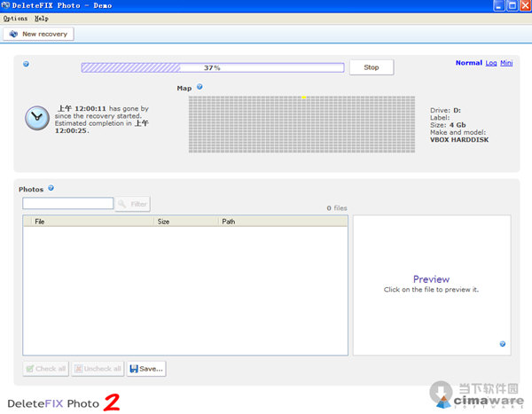Viewport: 532px width, 414px height.
Task: Click the Filter button
Action: point(133,204)
